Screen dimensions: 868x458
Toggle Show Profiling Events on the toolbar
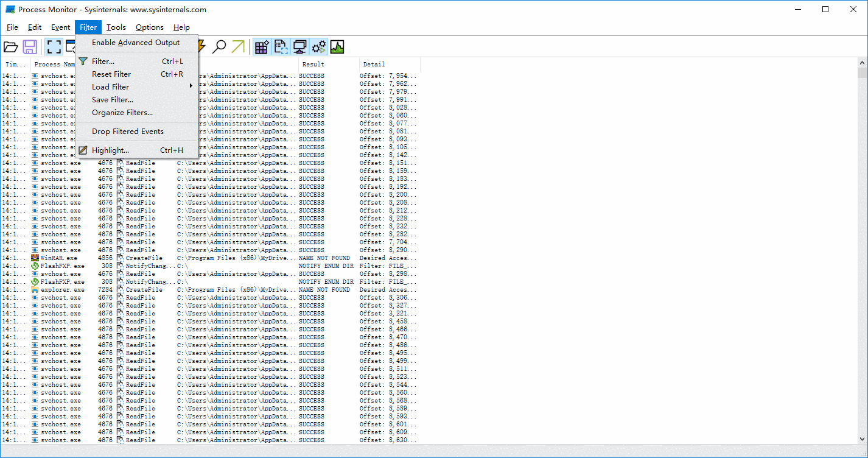(337, 46)
